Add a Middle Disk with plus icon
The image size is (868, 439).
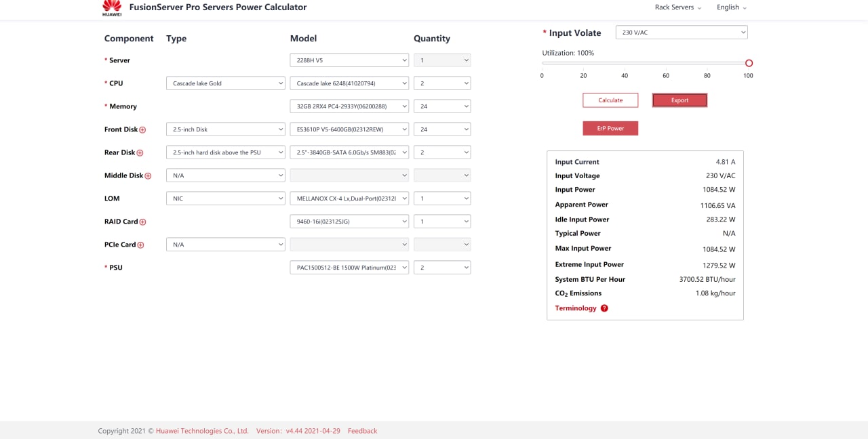pos(148,176)
